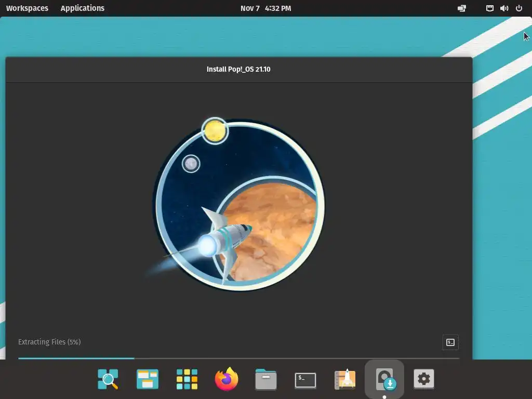Launch the Terminal from the dock
The image size is (532, 399).
click(305, 380)
